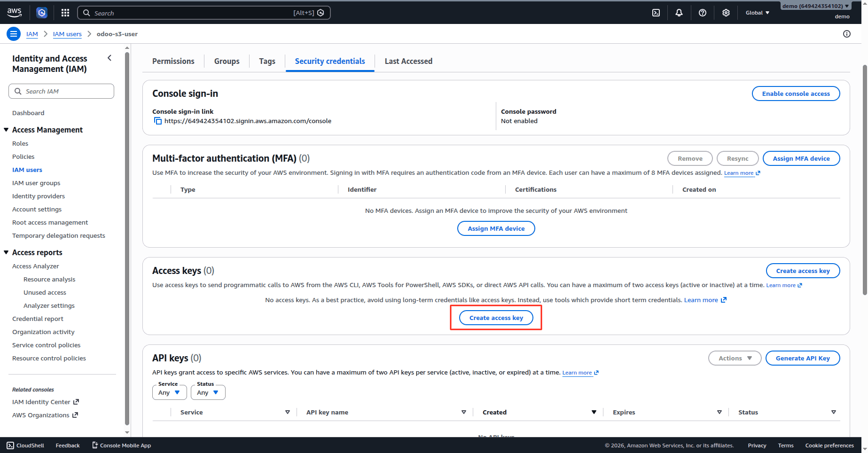The height and width of the screenshot is (453, 868).
Task: Click the MFA Remove button
Action: (690, 158)
